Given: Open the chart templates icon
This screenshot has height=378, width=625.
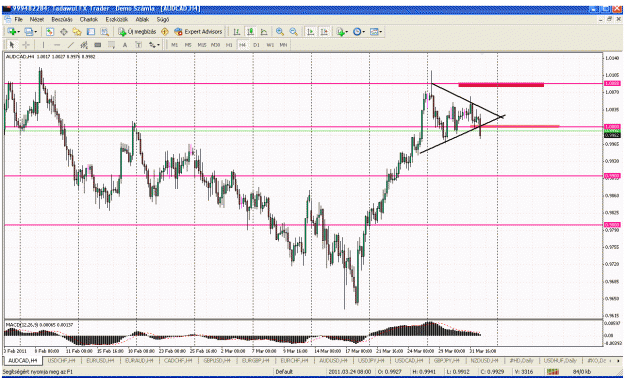Looking at the screenshot, I should (x=374, y=32).
